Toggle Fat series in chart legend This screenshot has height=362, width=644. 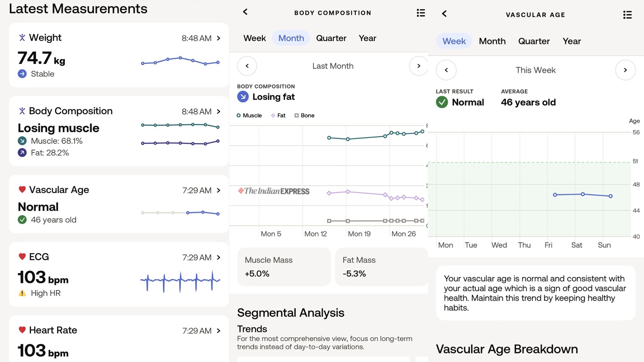(278, 115)
